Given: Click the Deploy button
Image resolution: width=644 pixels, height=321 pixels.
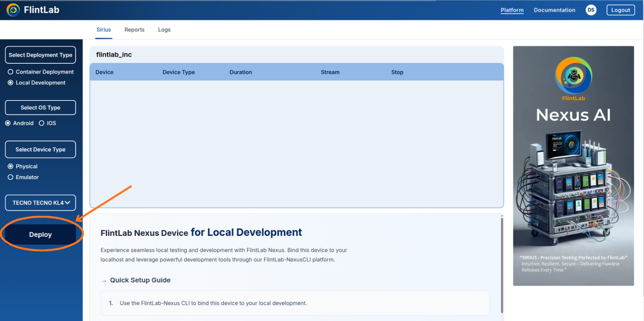Looking at the screenshot, I should pos(41,234).
